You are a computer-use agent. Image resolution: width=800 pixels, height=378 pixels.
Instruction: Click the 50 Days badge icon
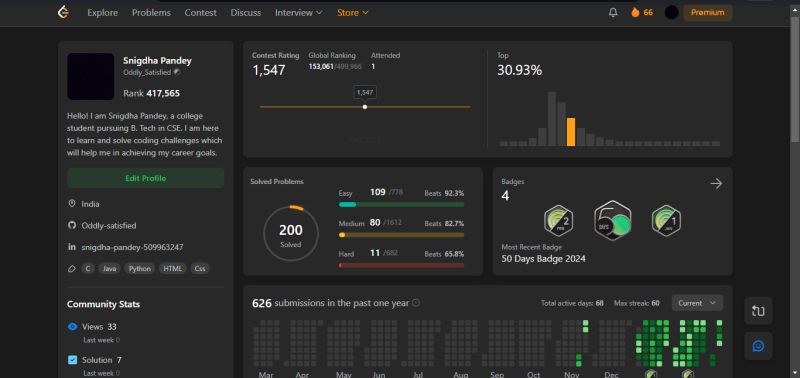tap(613, 221)
